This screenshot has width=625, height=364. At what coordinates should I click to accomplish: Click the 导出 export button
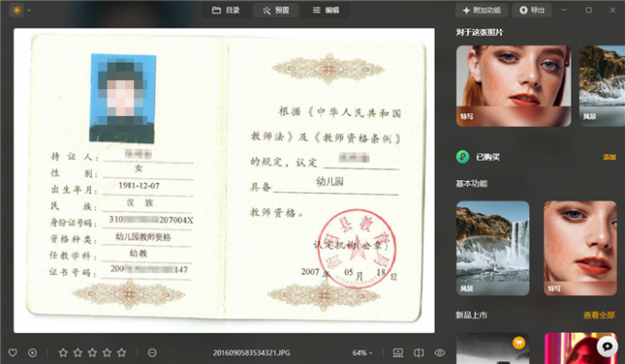coord(532,10)
